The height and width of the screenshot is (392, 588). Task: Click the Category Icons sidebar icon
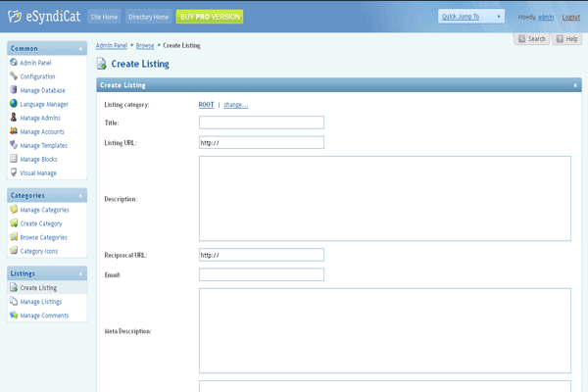coord(14,251)
